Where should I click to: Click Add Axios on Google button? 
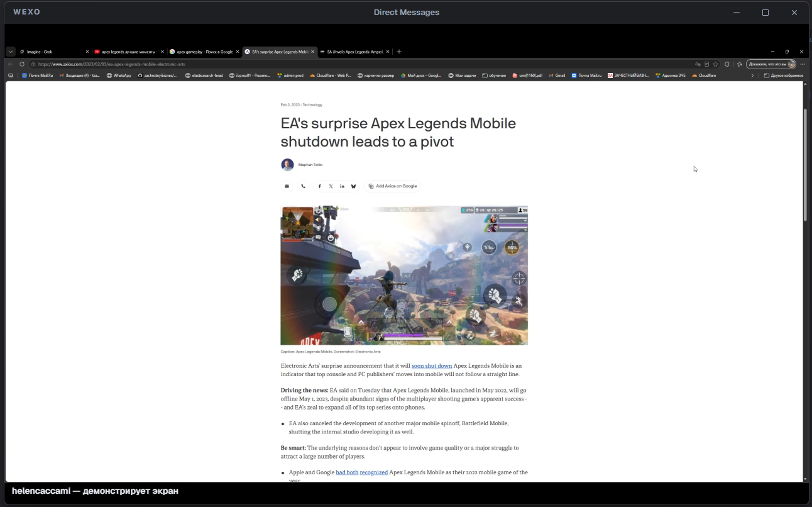click(393, 186)
